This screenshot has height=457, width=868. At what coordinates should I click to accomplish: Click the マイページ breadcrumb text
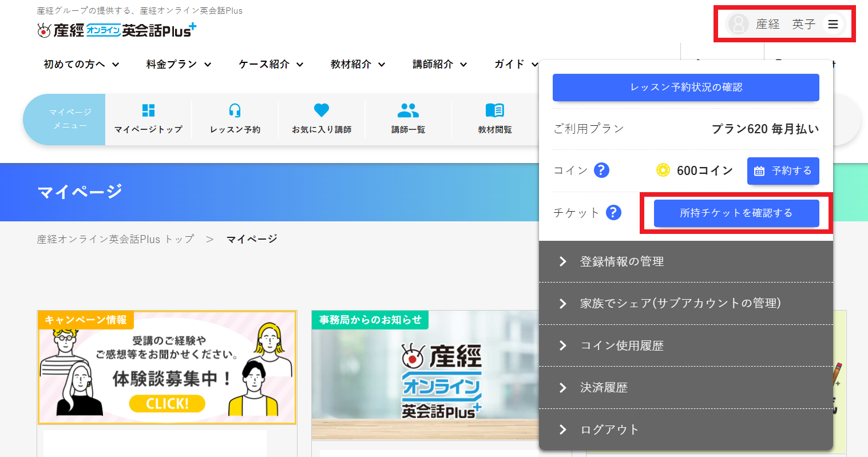click(x=252, y=239)
